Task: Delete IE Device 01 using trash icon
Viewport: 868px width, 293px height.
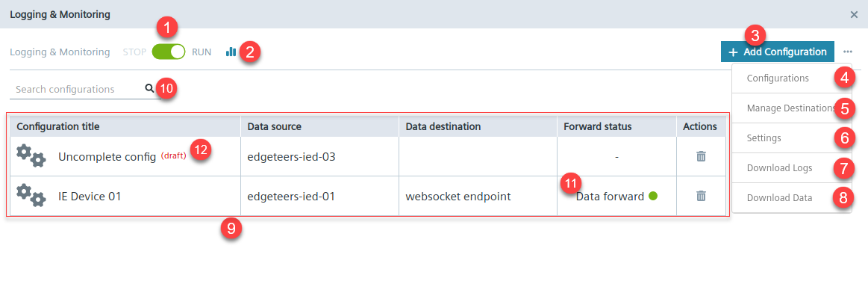Action: tap(701, 196)
